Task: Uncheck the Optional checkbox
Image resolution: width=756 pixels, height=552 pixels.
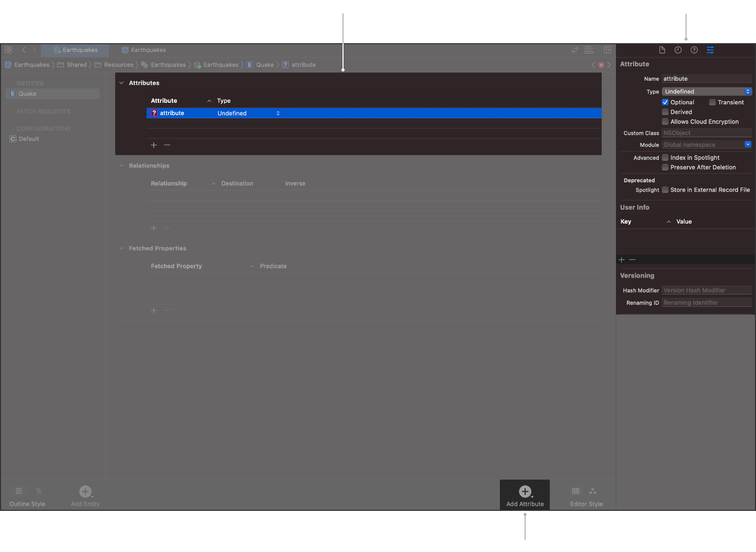Action: click(665, 102)
